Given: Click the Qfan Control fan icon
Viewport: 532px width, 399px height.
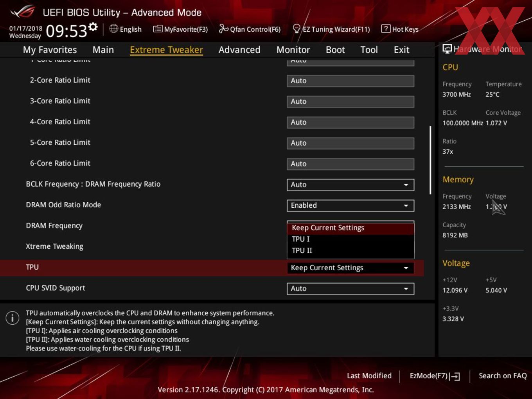Looking at the screenshot, I should tap(223, 29).
